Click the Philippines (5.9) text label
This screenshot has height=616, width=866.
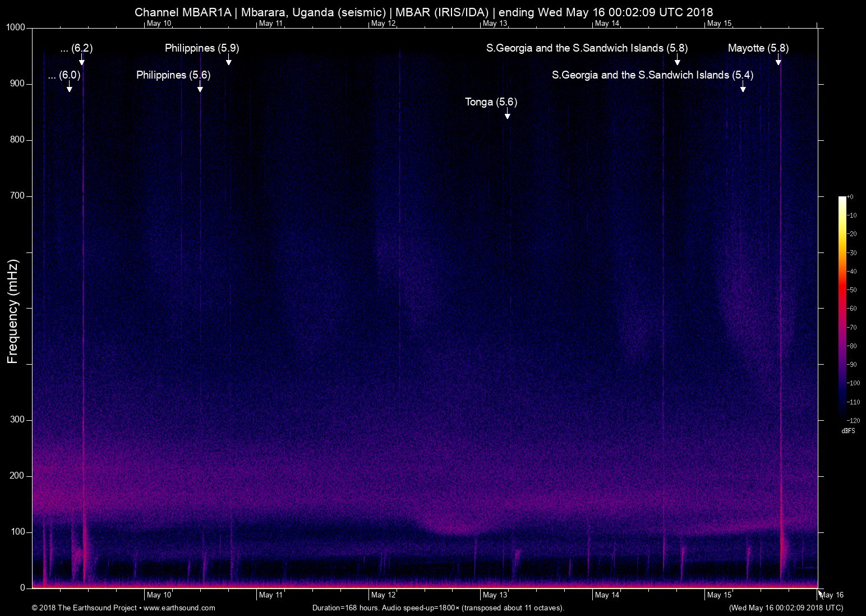click(x=201, y=48)
